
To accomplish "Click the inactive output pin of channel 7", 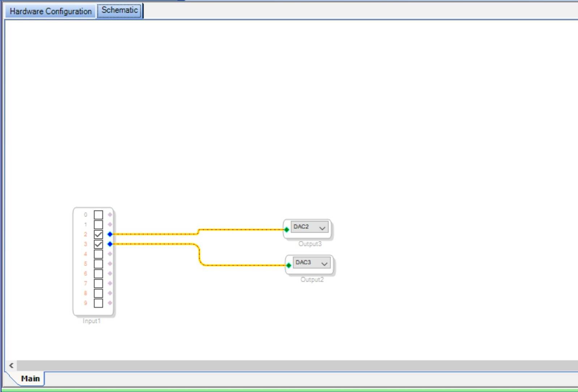I will click(110, 283).
